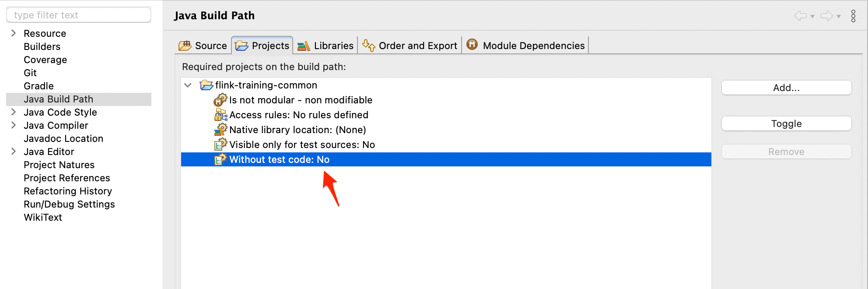
Task: Click the Module Dependencies 'M' icon
Action: (472, 44)
